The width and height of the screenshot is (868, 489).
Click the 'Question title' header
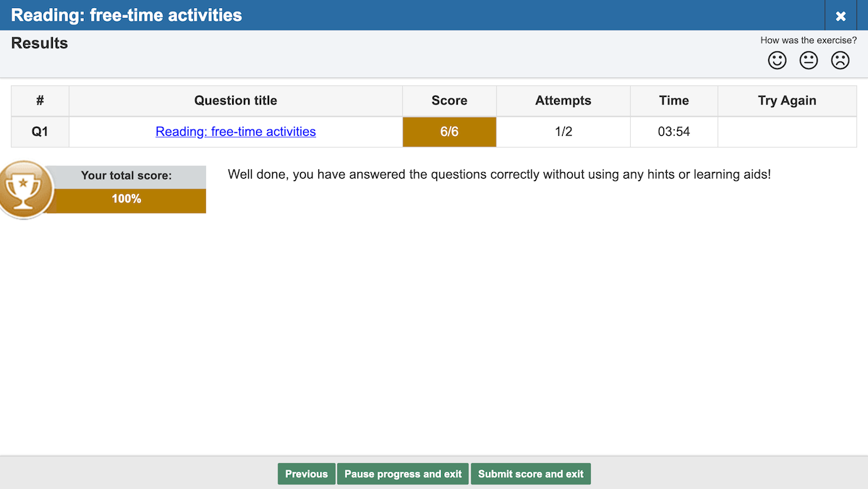click(x=236, y=101)
